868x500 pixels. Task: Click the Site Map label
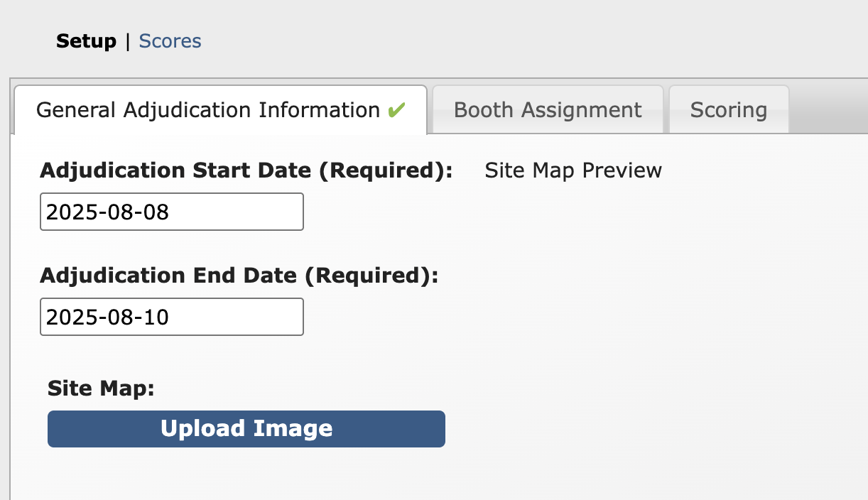click(101, 388)
